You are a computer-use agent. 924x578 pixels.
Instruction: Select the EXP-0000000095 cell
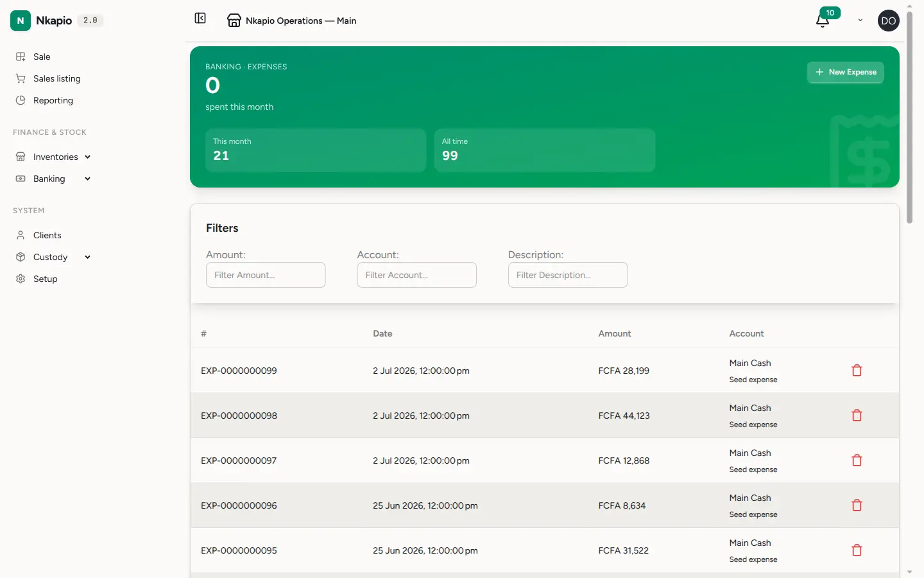tap(239, 550)
